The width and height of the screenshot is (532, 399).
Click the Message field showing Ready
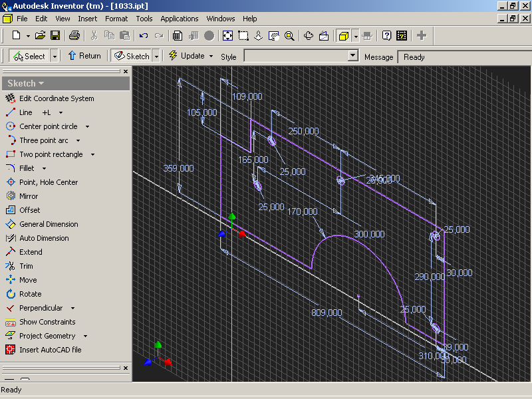point(464,57)
